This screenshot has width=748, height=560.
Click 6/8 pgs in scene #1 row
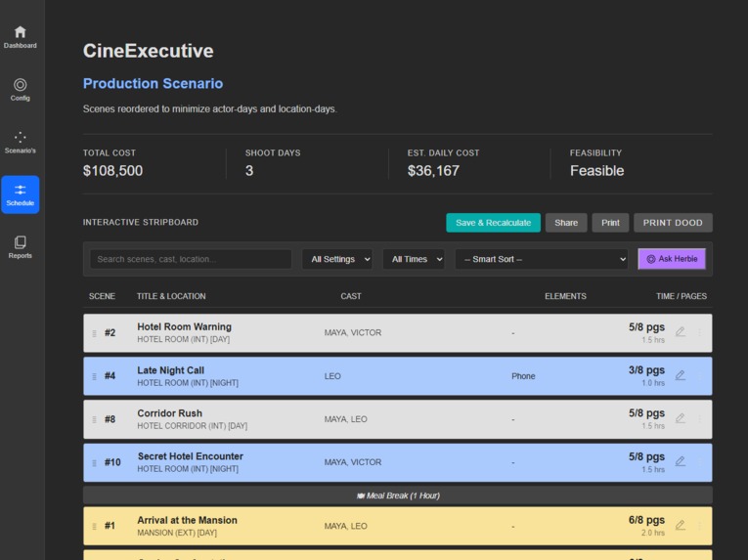(x=646, y=520)
